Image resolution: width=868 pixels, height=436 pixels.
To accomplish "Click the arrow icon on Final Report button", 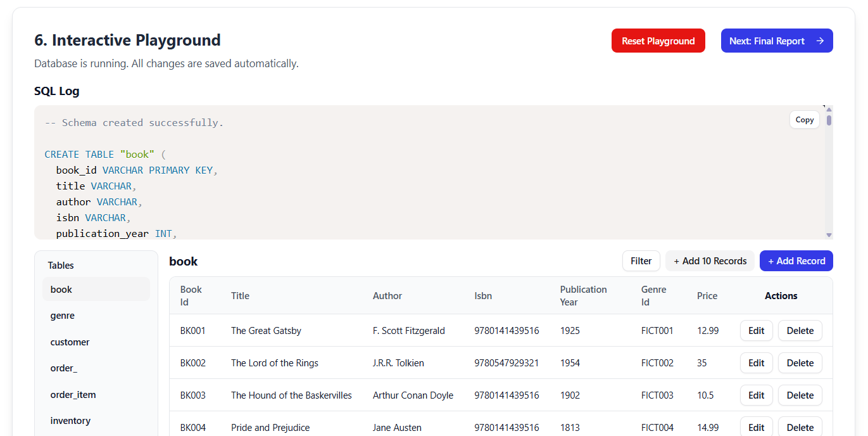I will [x=820, y=41].
